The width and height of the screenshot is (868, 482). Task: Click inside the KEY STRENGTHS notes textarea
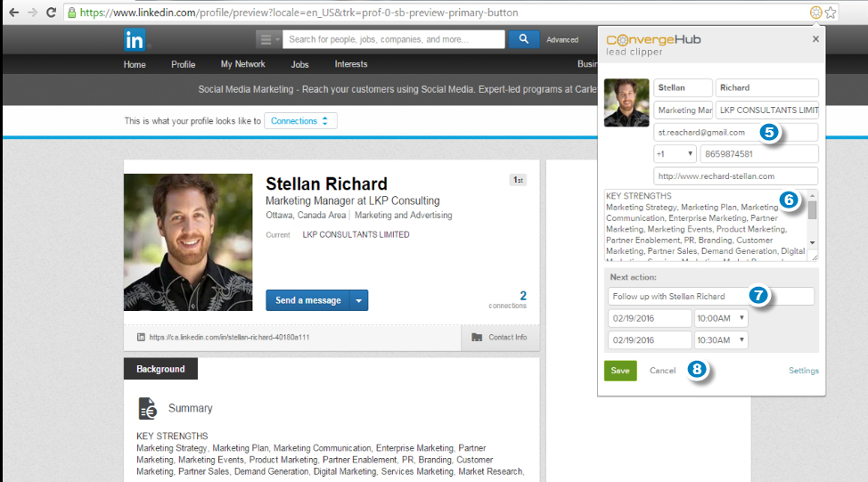(705, 225)
